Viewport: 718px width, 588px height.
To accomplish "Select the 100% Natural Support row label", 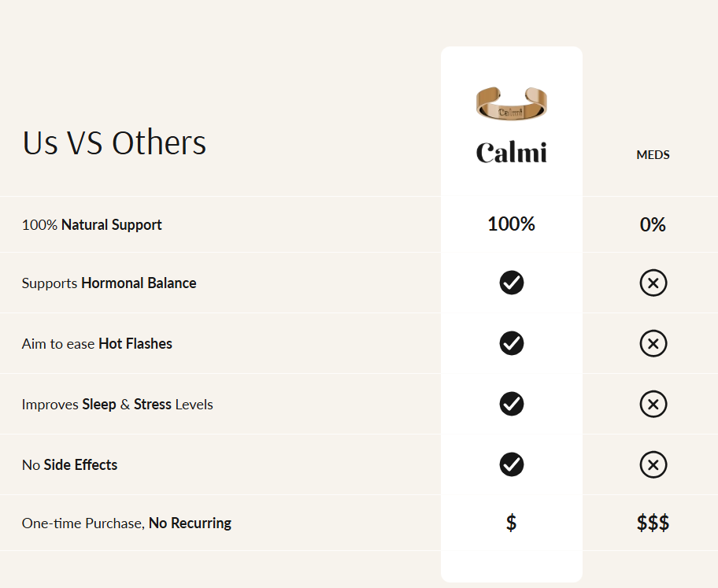I will 91,225.
